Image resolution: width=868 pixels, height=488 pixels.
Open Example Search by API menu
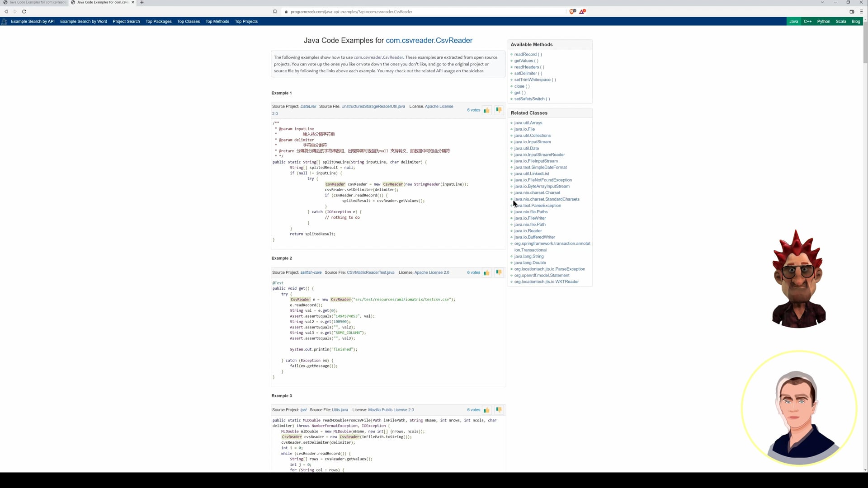[33, 22]
